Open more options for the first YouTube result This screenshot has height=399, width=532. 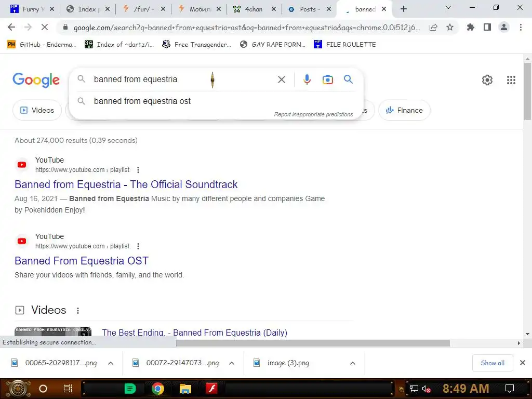138,170
